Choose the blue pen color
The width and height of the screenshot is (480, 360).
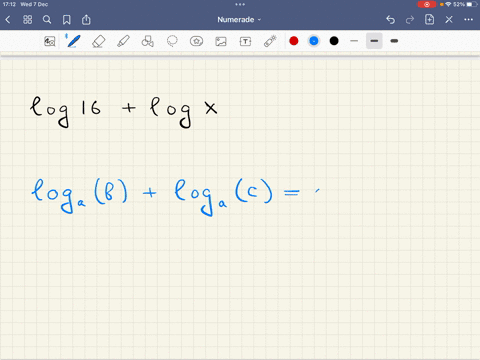(314, 41)
